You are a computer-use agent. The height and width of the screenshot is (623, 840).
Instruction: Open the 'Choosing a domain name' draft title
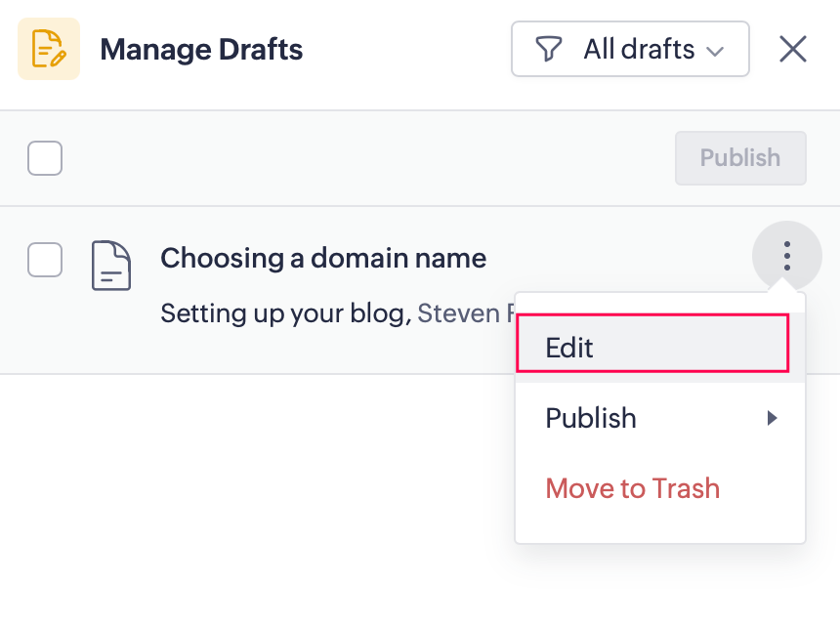[x=323, y=259]
